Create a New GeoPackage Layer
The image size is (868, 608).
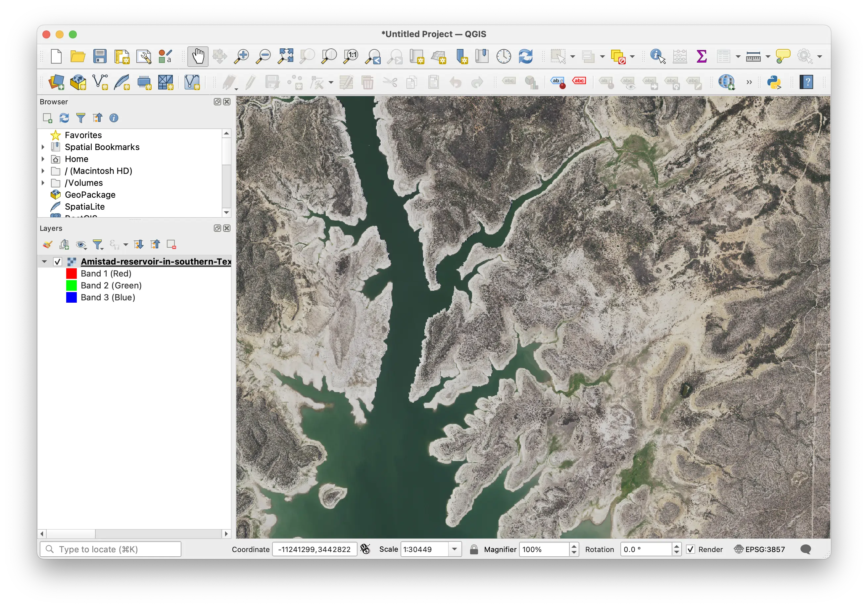click(x=78, y=82)
